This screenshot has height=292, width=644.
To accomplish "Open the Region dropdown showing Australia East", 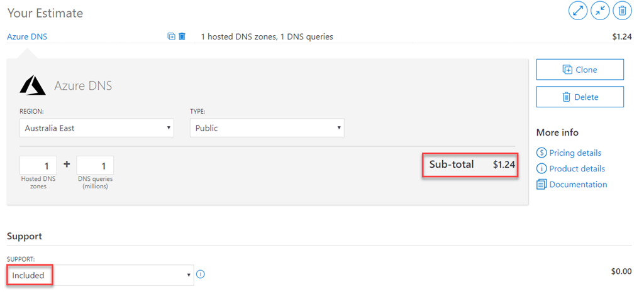I will (x=97, y=128).
